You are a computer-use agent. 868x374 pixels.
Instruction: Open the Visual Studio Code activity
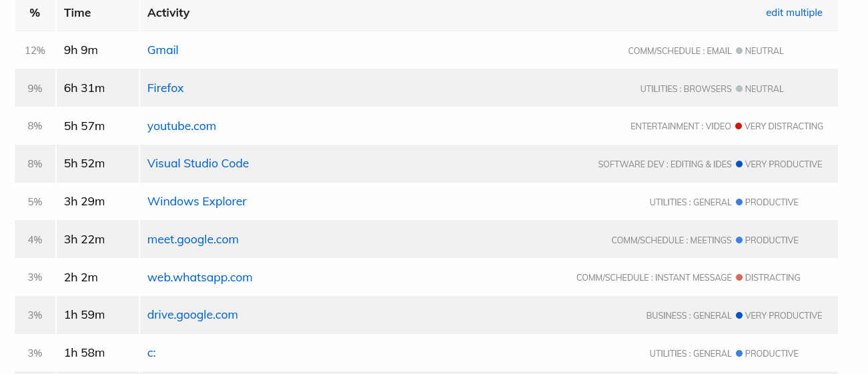pyautogui.click(x=198, y=163)
